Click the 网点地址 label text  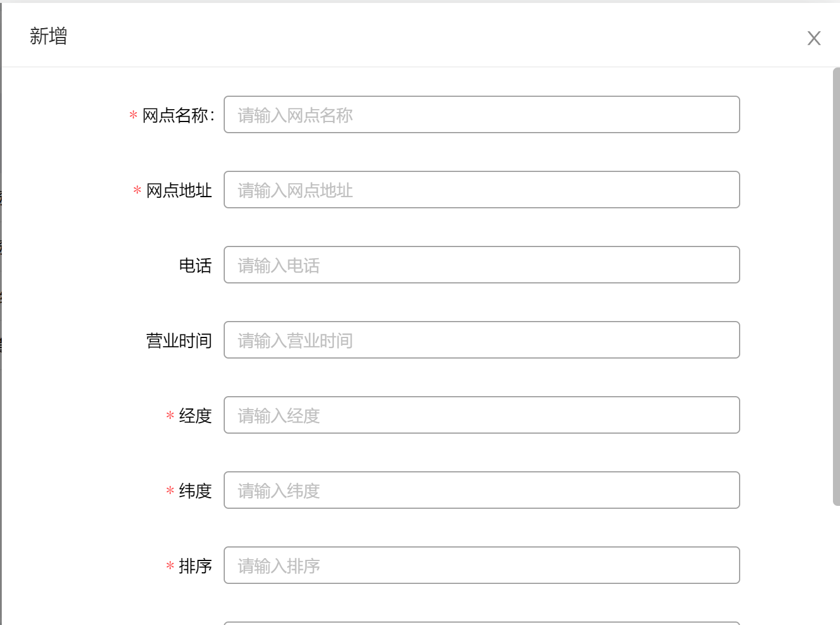179,190
